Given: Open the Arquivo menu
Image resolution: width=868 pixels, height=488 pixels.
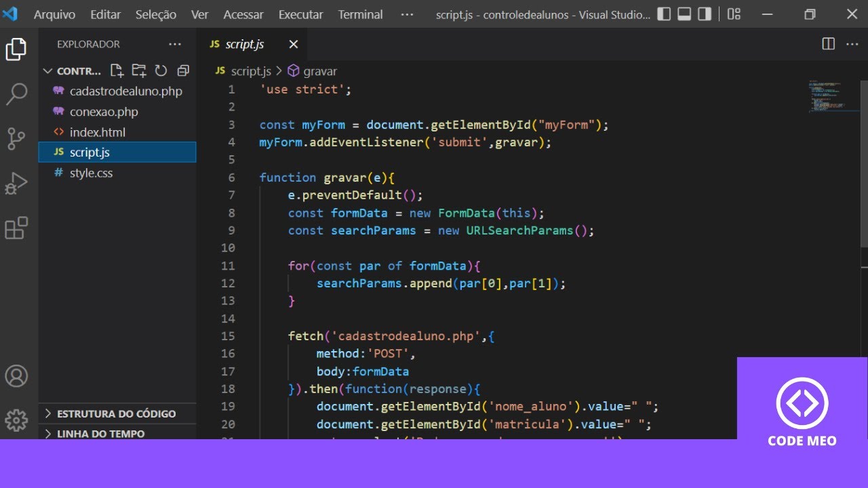Looking at the screenshot, I should pos(54,14).
